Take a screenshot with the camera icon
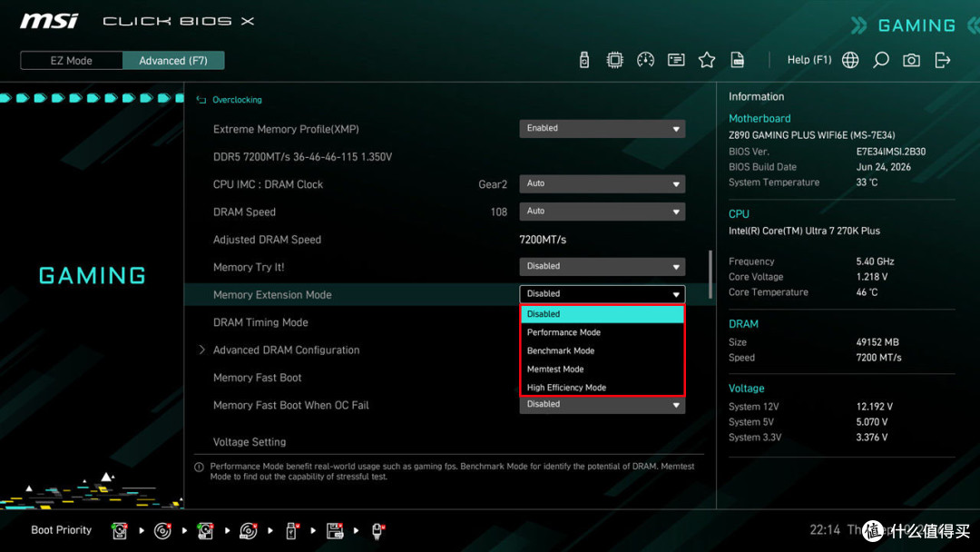This screenshot has width=980, height=552. click(x=911, y=60)
